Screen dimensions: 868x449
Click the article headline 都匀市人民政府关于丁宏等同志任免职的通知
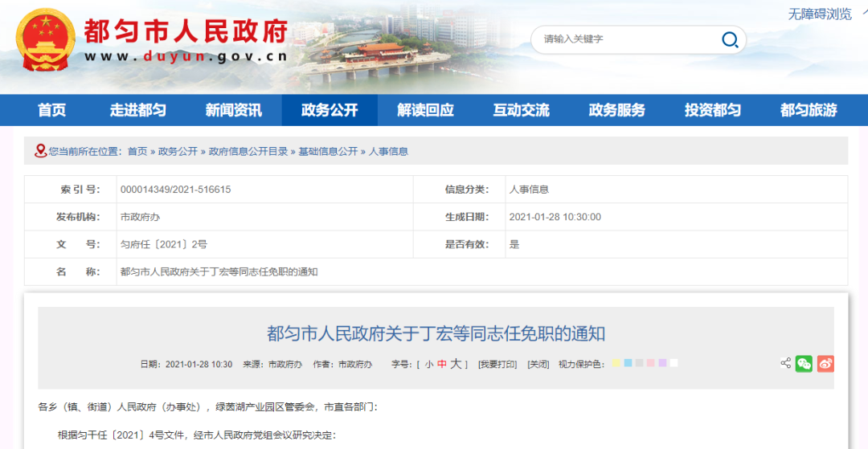(x=436, y=333)
